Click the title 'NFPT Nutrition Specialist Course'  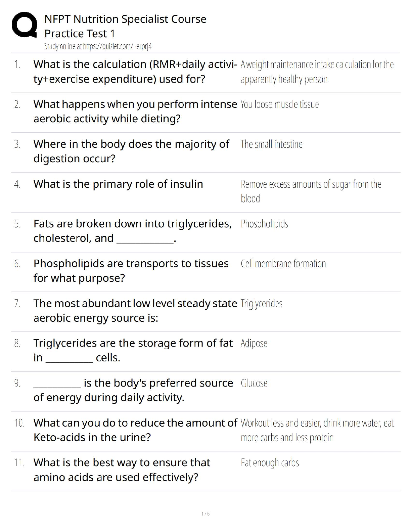(x=125, y=19)
